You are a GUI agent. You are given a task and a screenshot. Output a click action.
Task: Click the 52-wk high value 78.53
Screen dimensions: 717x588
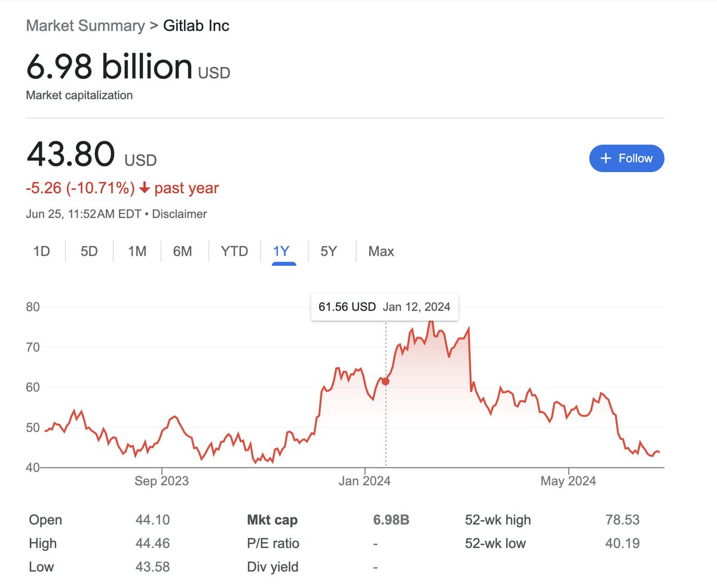[623, 520]
